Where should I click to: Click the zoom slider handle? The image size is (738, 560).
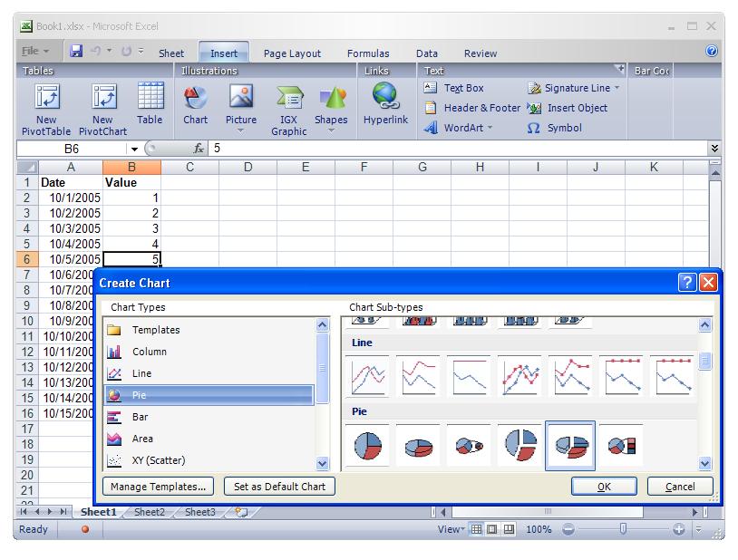[x=623, y=529]
